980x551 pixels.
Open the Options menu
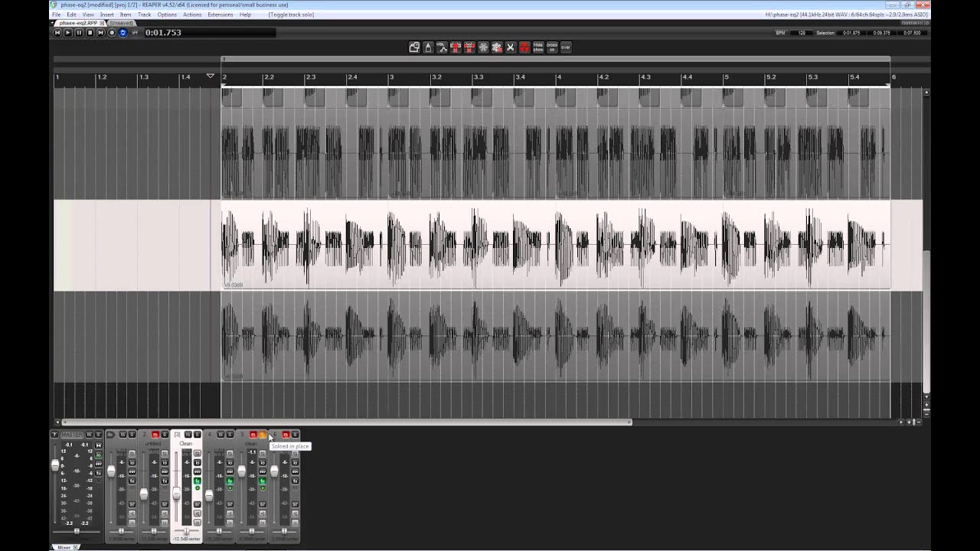point(167,15)
